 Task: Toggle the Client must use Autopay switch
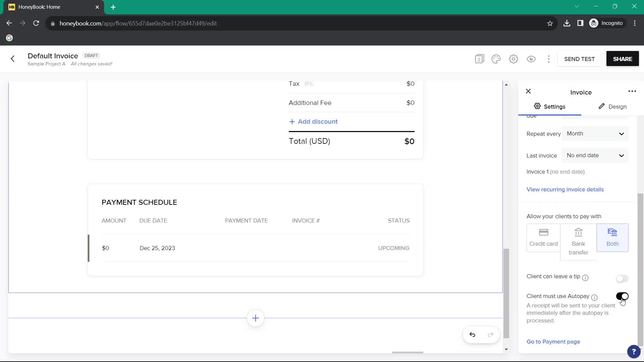[622, 296]
